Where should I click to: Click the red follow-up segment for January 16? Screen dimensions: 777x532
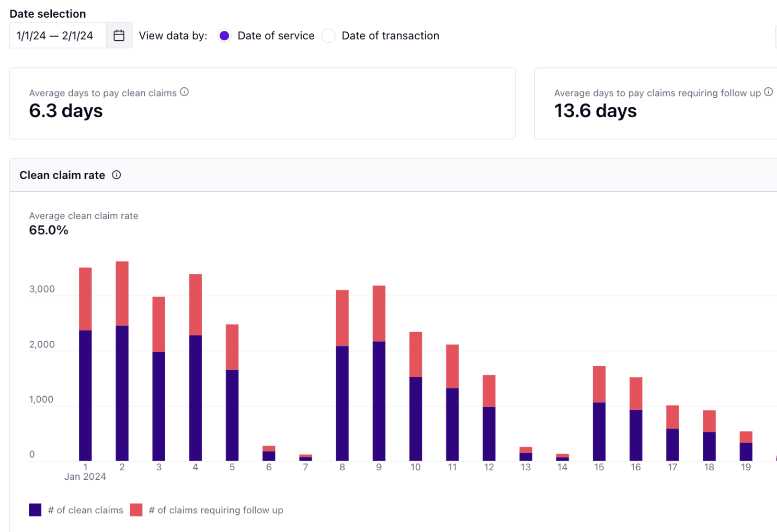tap(636, 394)
